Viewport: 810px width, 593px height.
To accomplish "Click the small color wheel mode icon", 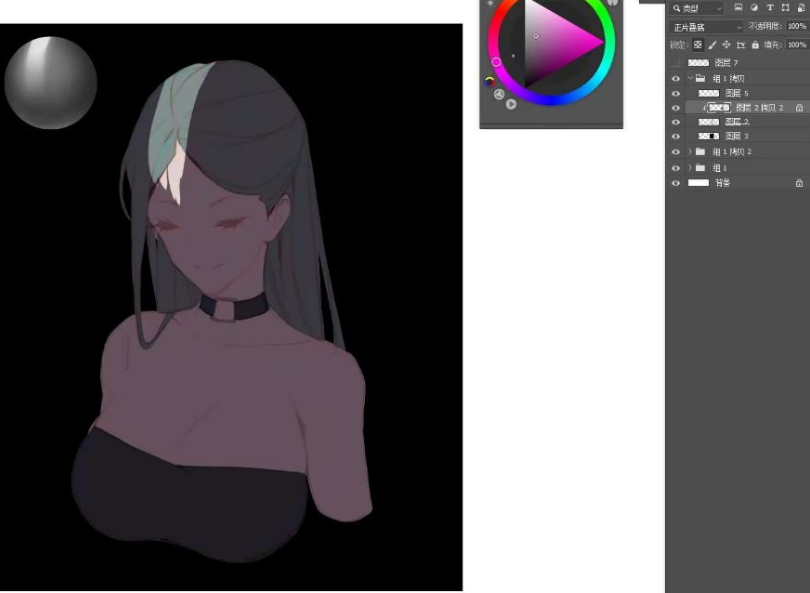I will [490, 81].
